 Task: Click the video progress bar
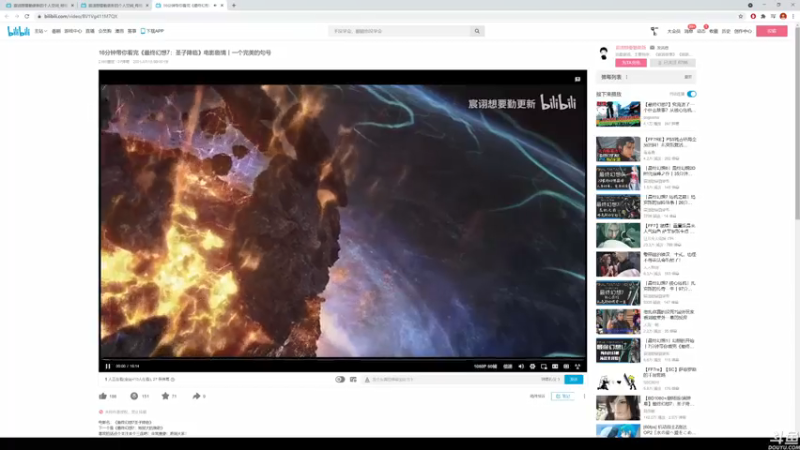(342, 358)
